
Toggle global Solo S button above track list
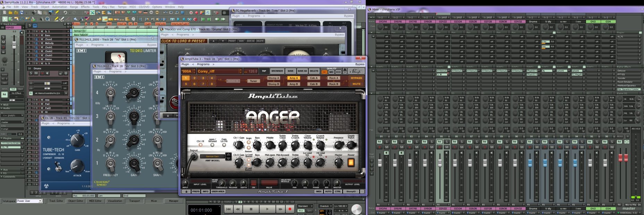click(x=30, y=25)
